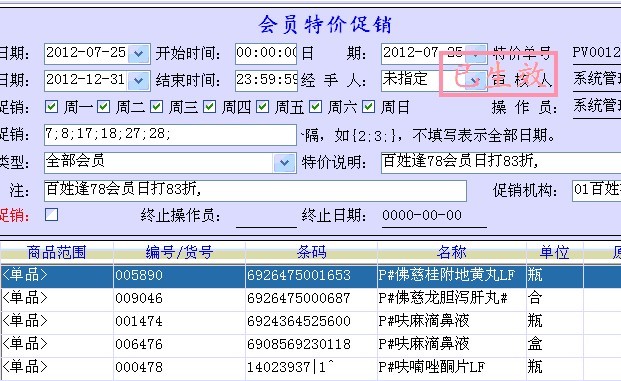
Task: Toggle the 周六 checkbox
Action: (x=316, y=107)
